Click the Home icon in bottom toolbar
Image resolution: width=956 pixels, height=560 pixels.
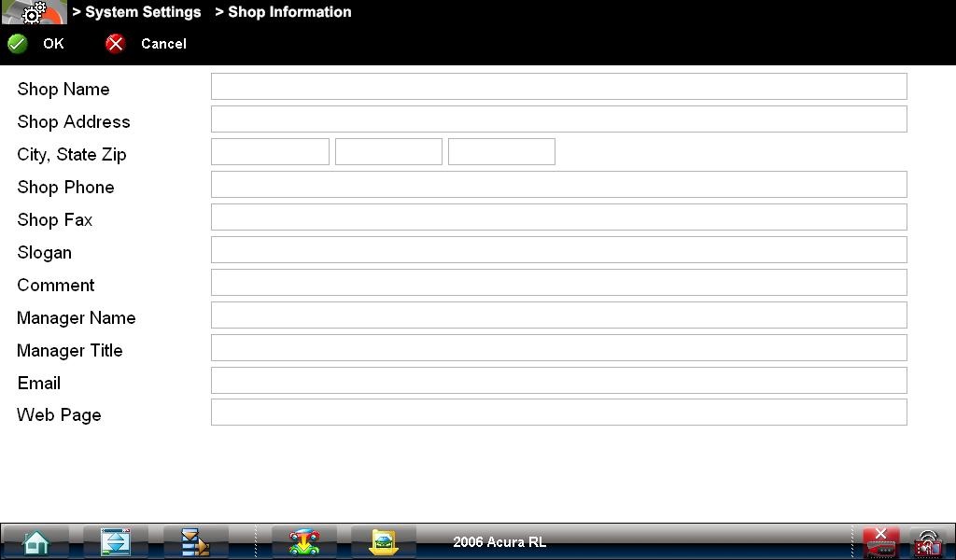35,541
